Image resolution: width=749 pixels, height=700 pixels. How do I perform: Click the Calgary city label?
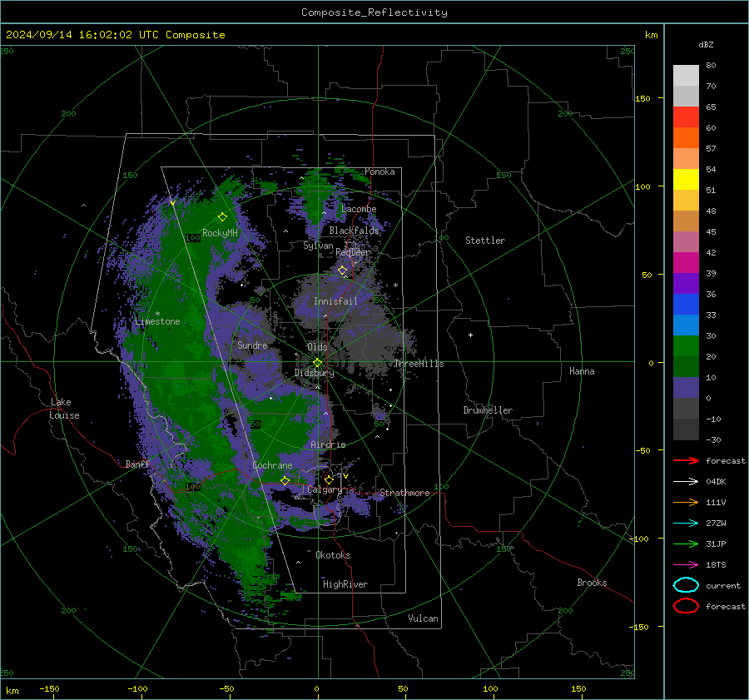[325, 489]
